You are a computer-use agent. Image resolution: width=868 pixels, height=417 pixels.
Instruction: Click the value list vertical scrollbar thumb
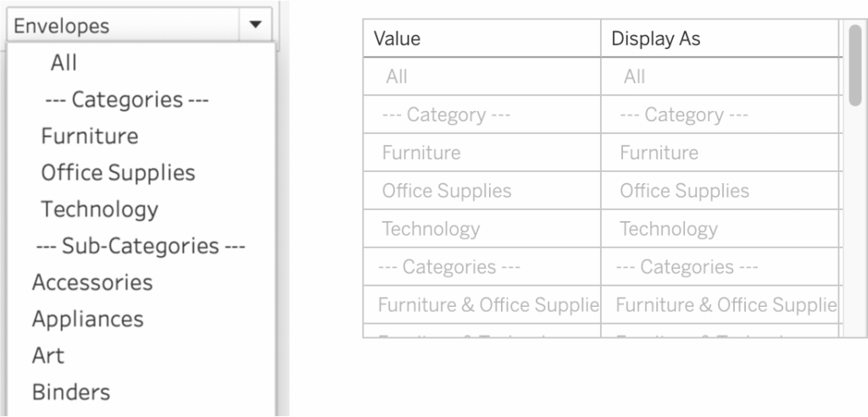(854, 66)
